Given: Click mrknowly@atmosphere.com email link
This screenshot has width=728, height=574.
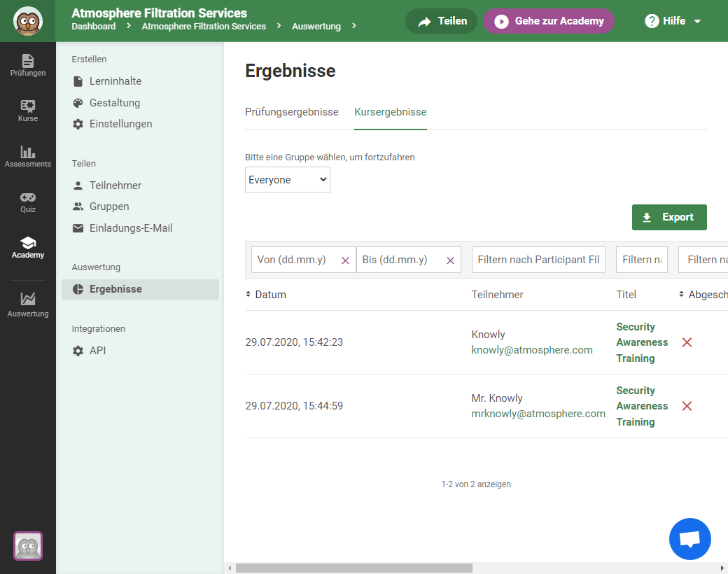Looking at the screenshot, I should pyautogui.click(x=538, y=414).
